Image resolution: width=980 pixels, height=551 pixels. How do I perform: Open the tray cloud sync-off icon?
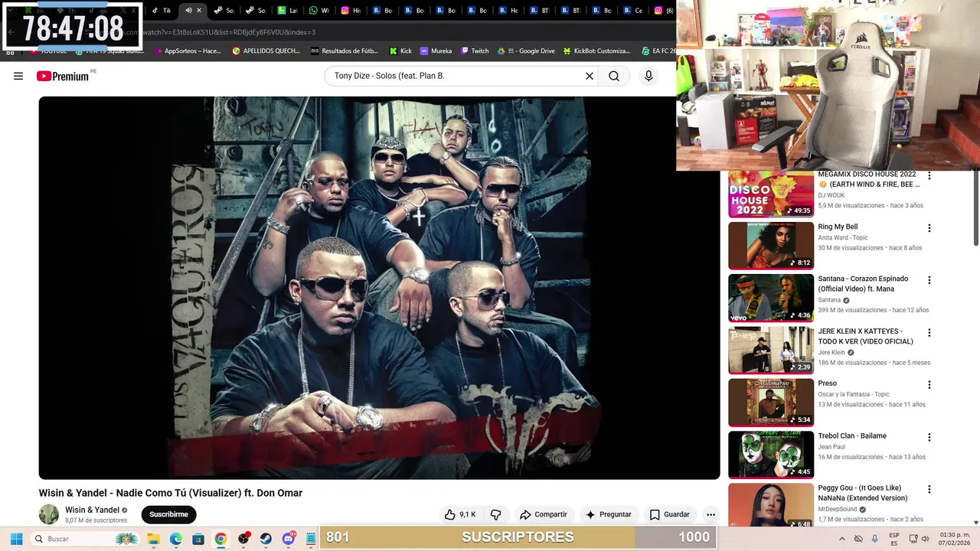pos(858,539)
